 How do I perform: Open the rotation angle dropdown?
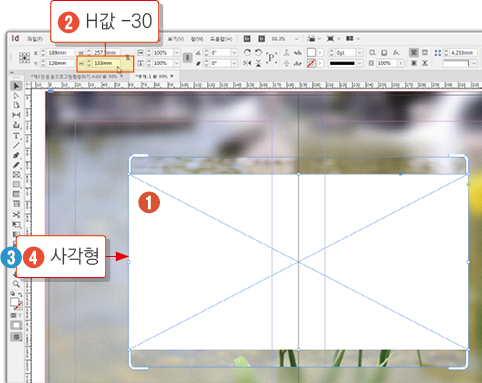click(234, 53)
